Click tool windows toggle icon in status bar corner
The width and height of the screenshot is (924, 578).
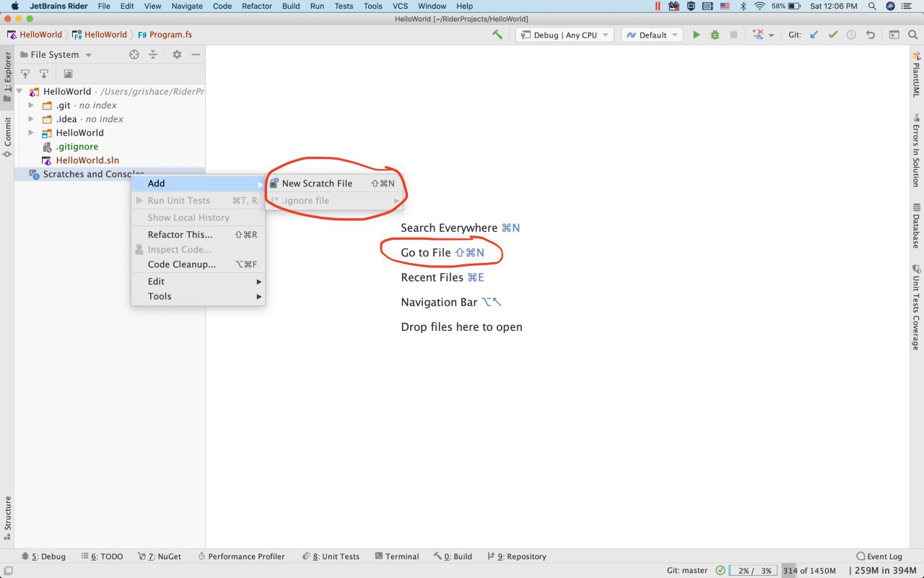click(x=8, y=571)
